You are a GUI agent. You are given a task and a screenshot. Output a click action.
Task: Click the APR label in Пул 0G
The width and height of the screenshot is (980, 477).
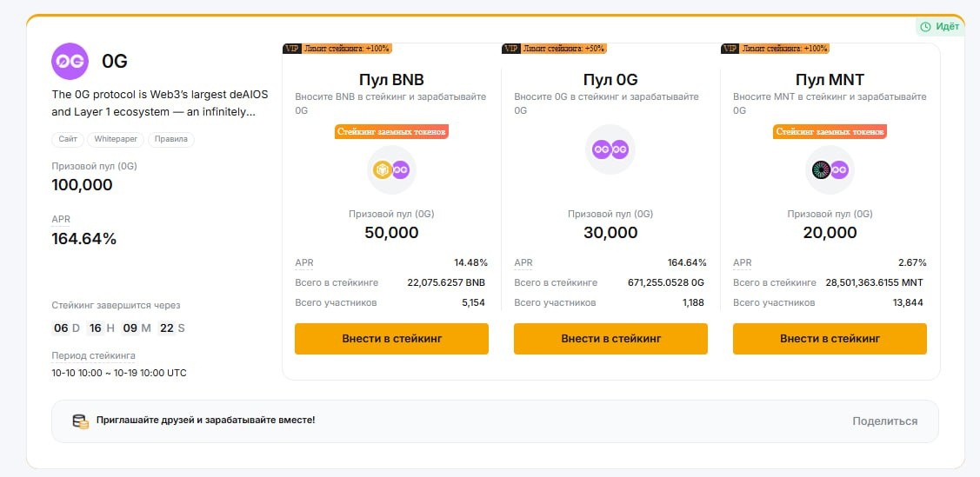click(523, 262)
